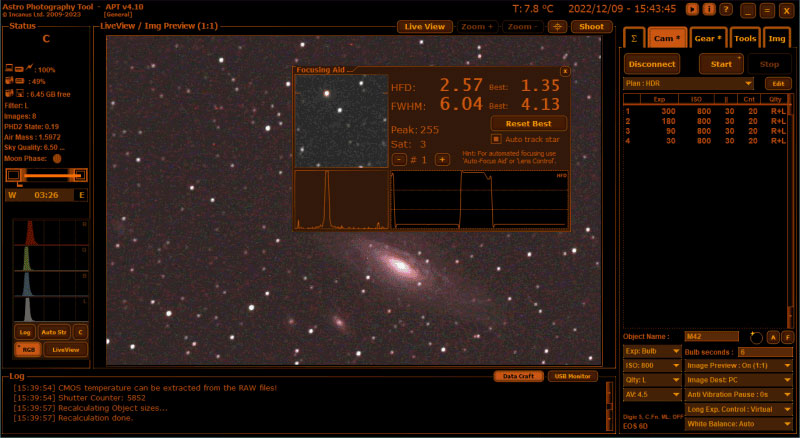This screenshot has height=438, width=800.
Task: Select plan row 1 with 300 exposure
Action: point(706,111)
